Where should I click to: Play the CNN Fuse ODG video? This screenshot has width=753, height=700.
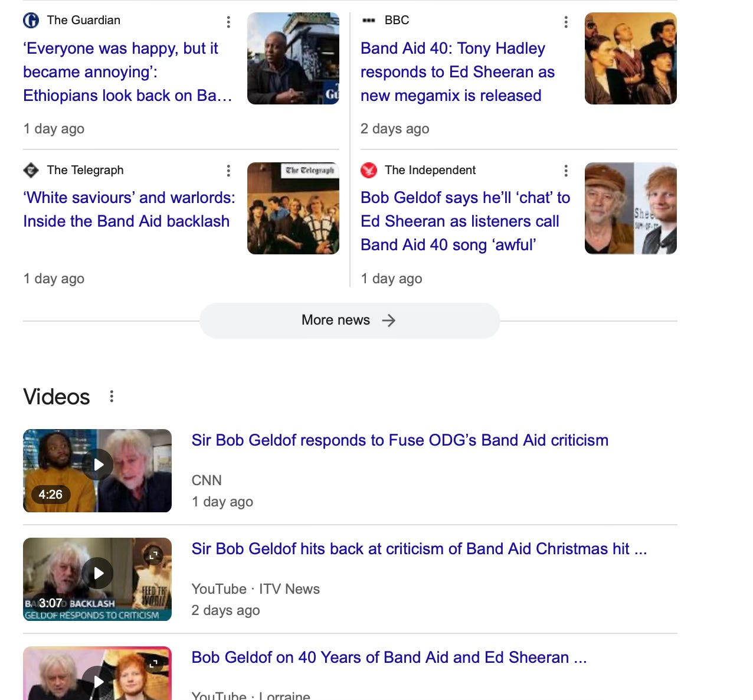97,465
